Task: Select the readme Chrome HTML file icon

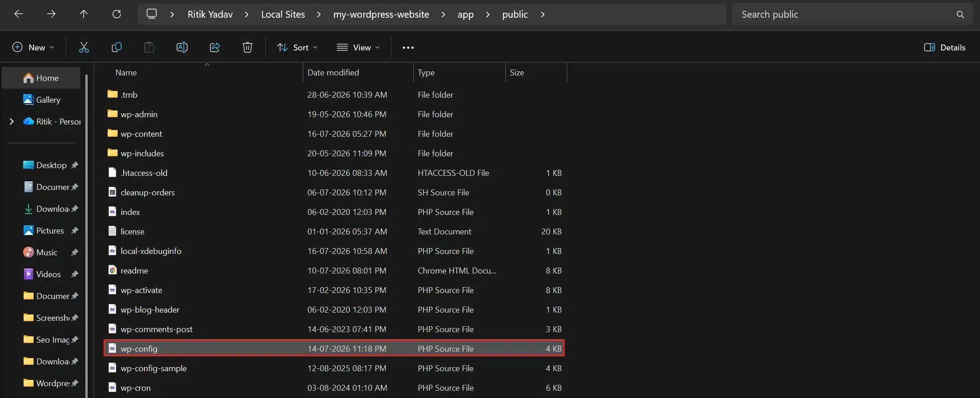Action: pos(112,270)
